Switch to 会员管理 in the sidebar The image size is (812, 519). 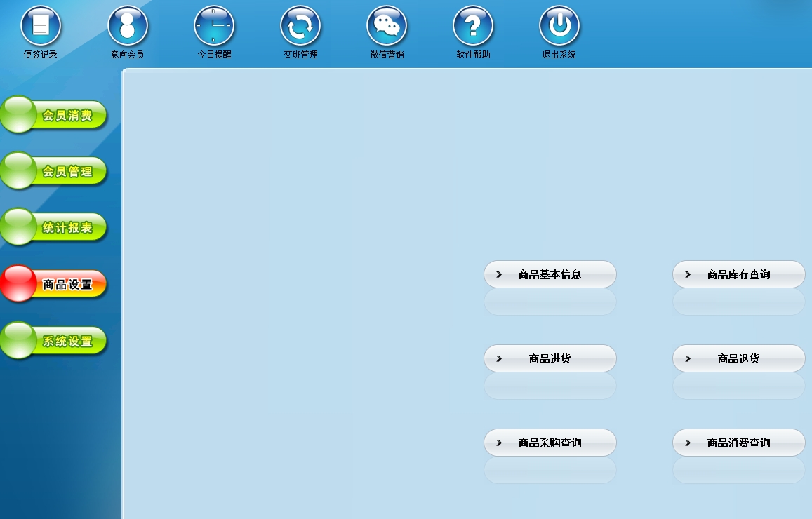pyautogui.click(x=67, y=172)
